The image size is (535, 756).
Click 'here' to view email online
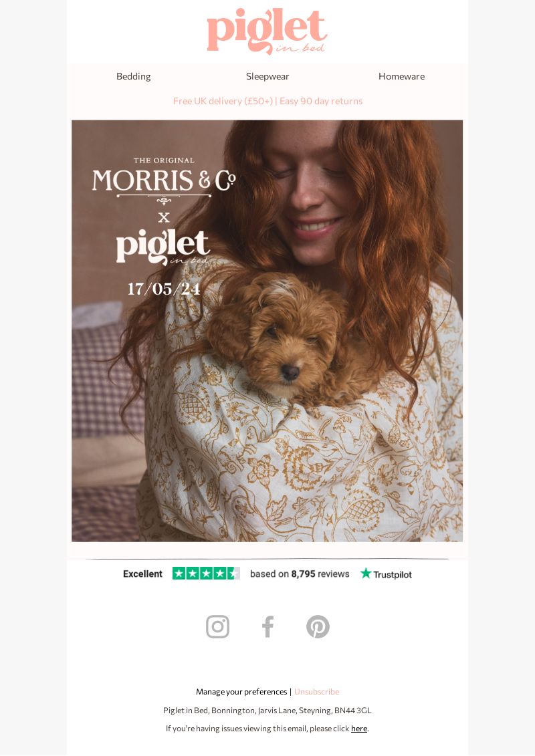(359, 729)
